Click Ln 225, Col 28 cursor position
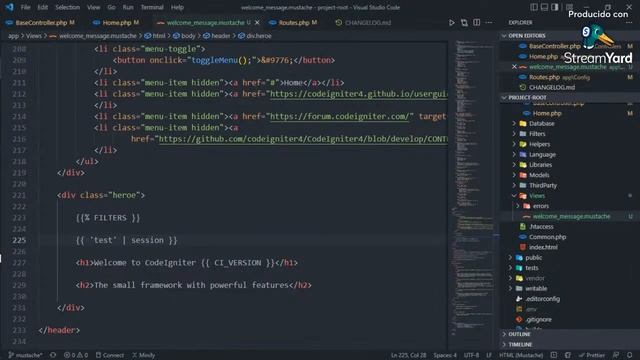The width and height of the screenshot is (640, 360). [x=408, y=355]
